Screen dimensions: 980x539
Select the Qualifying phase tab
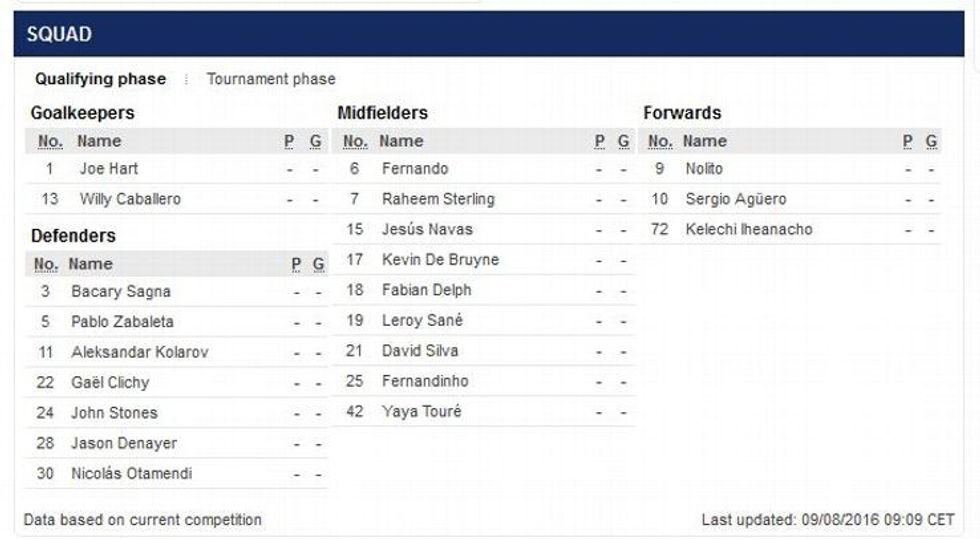tap(100, 79)
